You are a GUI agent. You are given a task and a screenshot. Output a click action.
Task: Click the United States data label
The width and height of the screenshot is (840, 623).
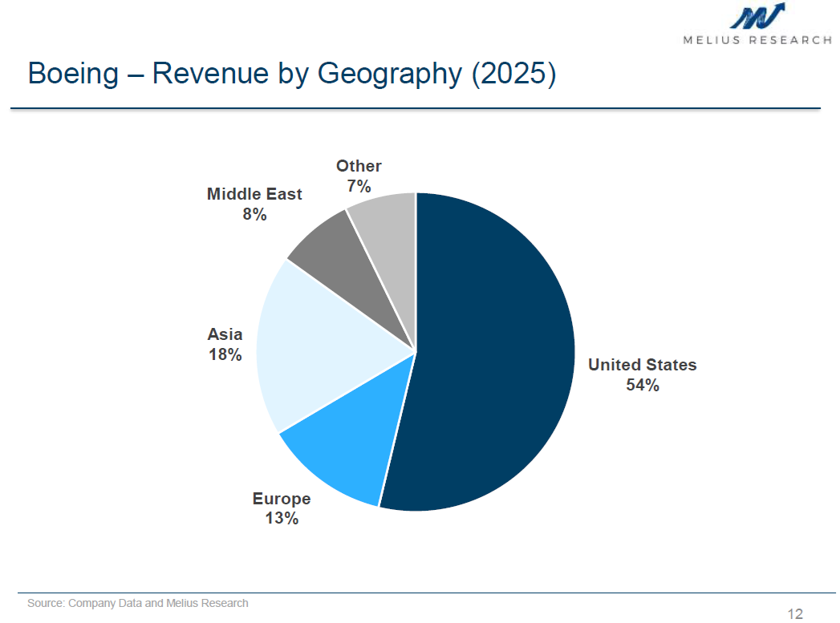point(642,365)
